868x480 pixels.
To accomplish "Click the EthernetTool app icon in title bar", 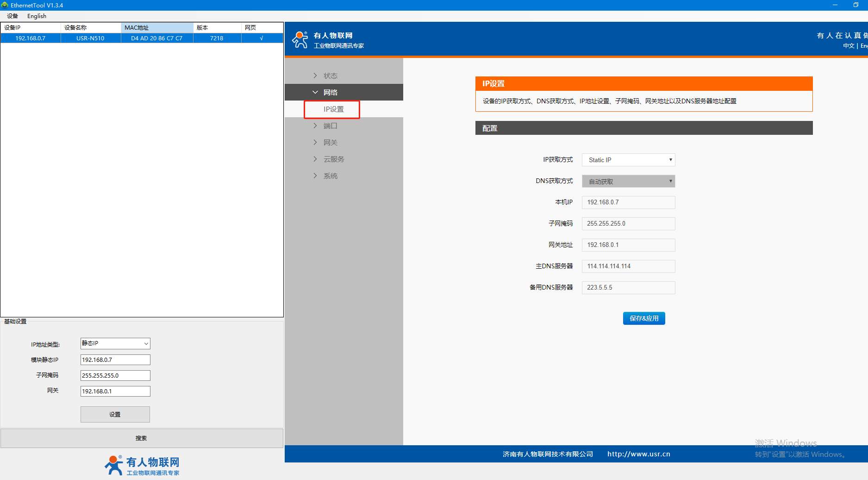I will pos(5,5).
